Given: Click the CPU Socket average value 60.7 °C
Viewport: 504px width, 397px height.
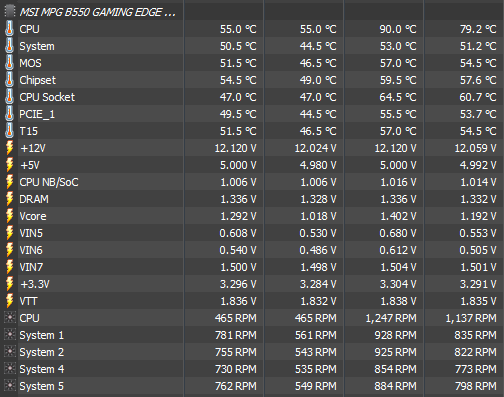Looking at the screenshot, I should click(478, 97).
